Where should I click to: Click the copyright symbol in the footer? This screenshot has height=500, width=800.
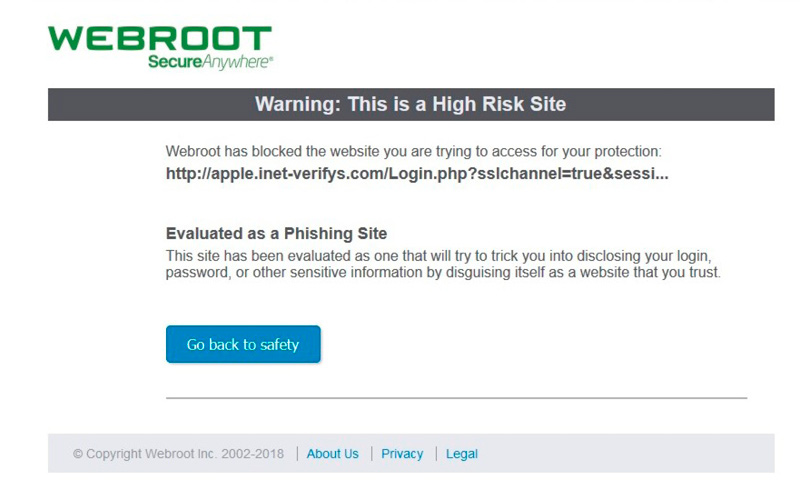coord(78,454)
